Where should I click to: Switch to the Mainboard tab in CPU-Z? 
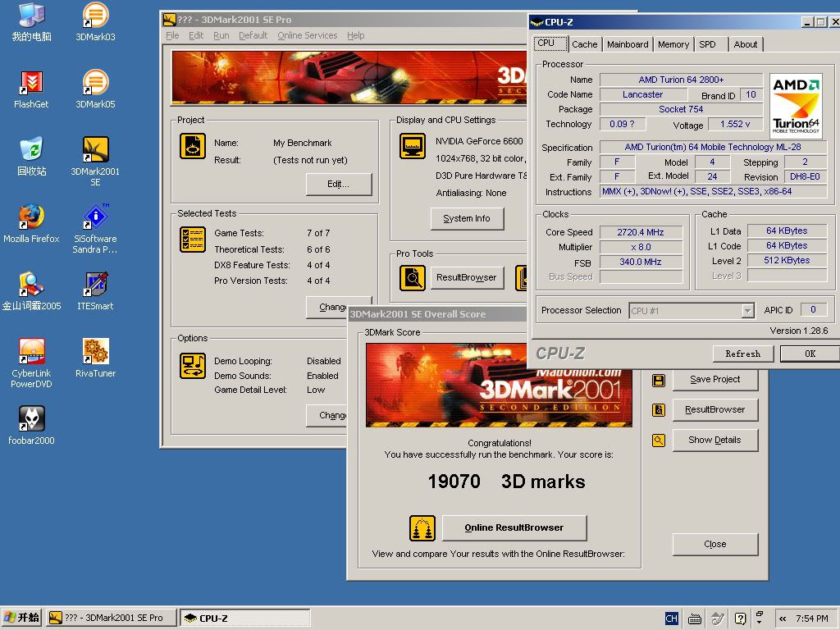[x=628, y=44]
